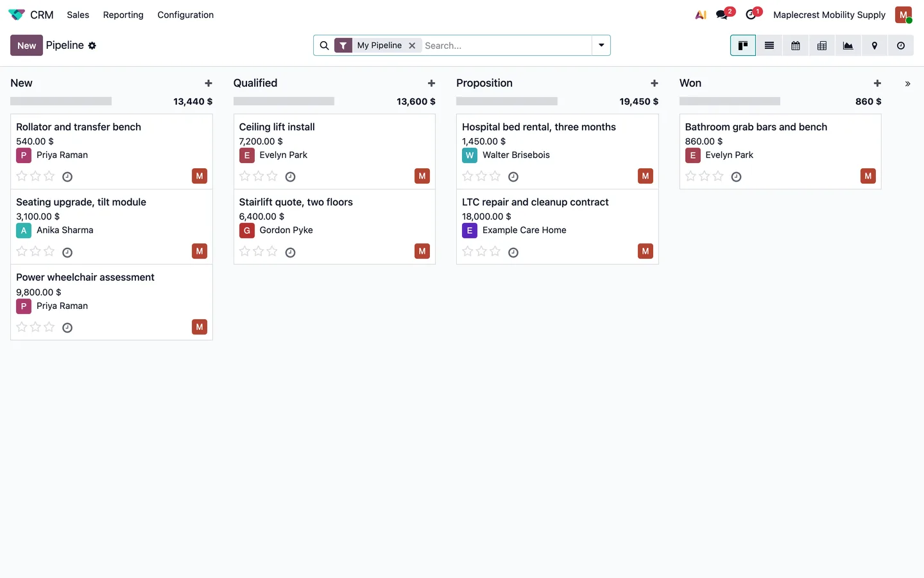Open the search options dropdown arrow
Screen dimensions: 924x578
pos(601,46)
